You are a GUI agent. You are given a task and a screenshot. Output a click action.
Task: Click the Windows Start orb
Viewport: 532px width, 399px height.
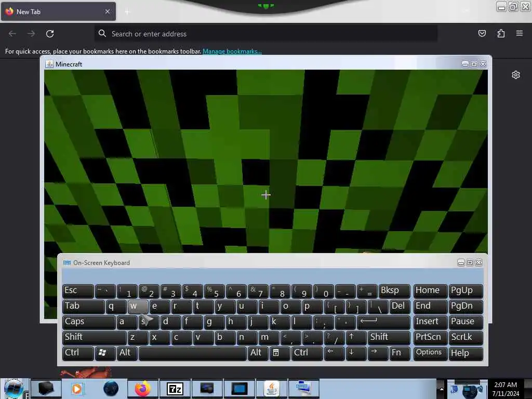tap(14, 389)
